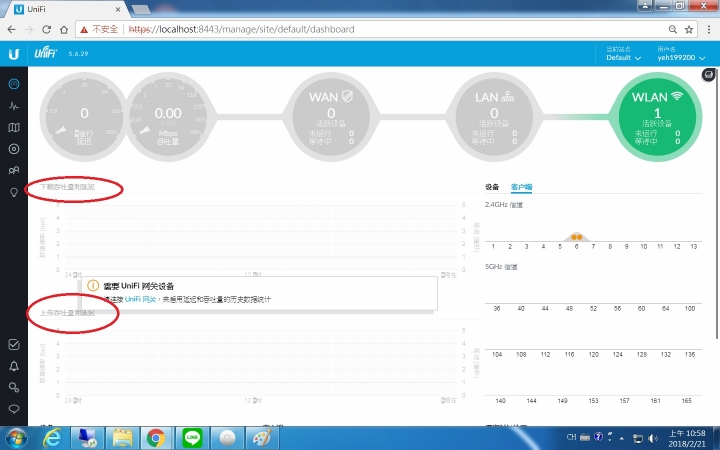Open the dark round icon below the username
Viewport: 720px width, 450px height.
[709, 74]
